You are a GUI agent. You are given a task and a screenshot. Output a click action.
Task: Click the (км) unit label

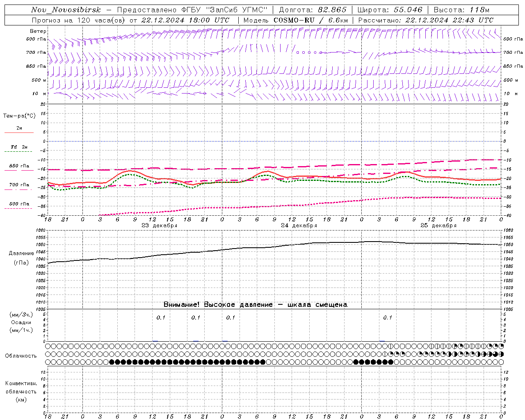point(21,399)
